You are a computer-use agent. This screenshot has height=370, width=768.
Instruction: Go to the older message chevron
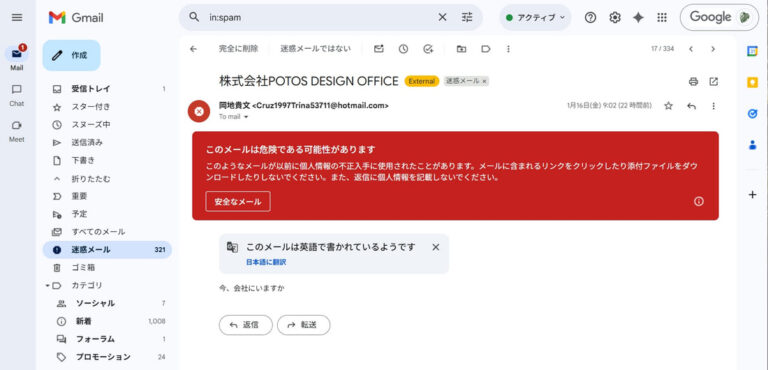pos(713,49)
